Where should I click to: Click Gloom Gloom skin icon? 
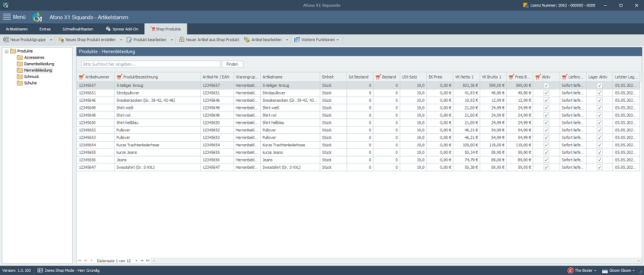click(605, 270)
